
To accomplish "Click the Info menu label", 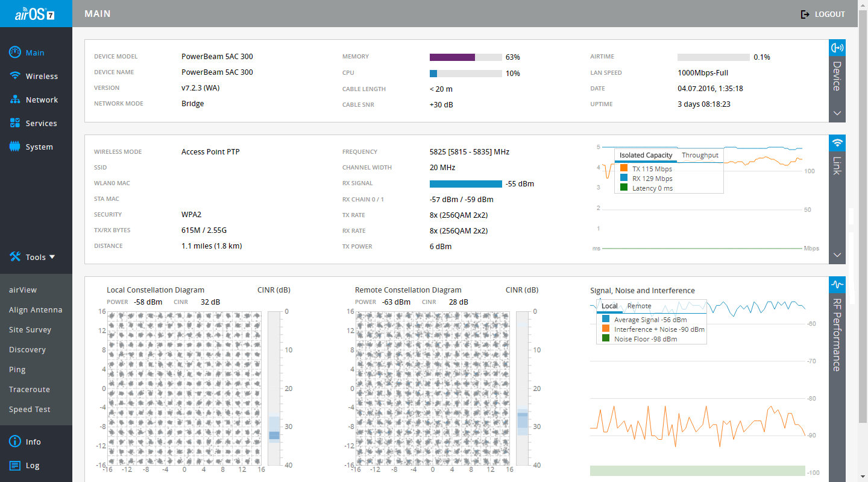I will click(x=33, y=442).
